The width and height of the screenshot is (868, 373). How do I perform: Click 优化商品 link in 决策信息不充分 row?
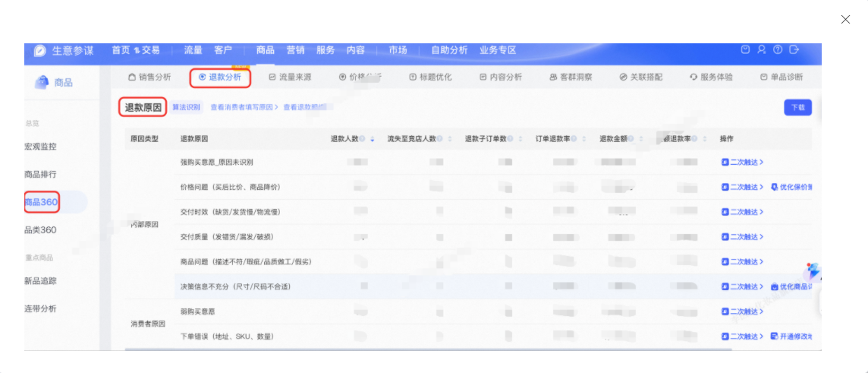point(791,286)
